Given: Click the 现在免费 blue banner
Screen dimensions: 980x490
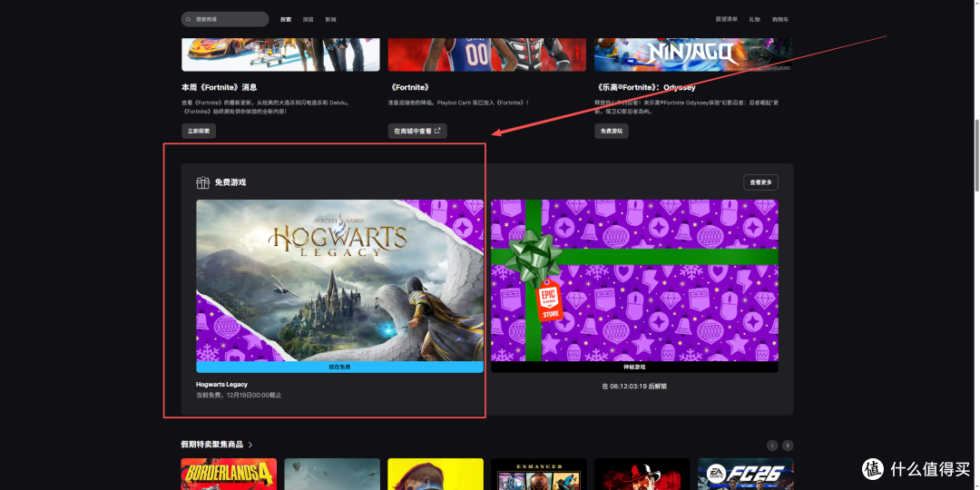Looking at the screenshot, I should point(339,367).
